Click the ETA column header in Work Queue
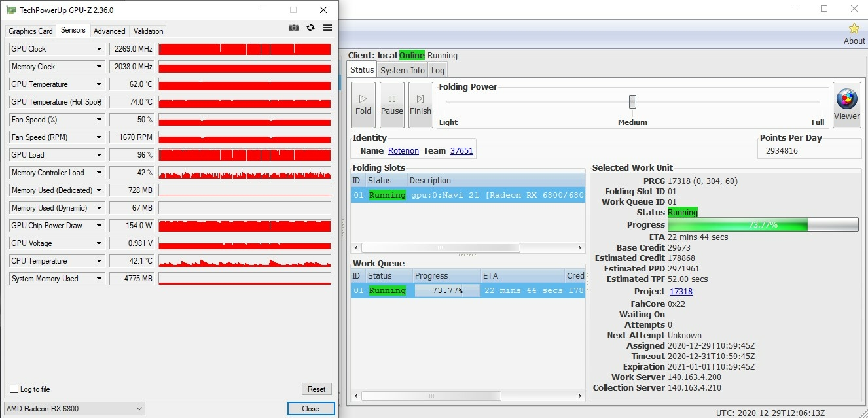 pos(522,276)
